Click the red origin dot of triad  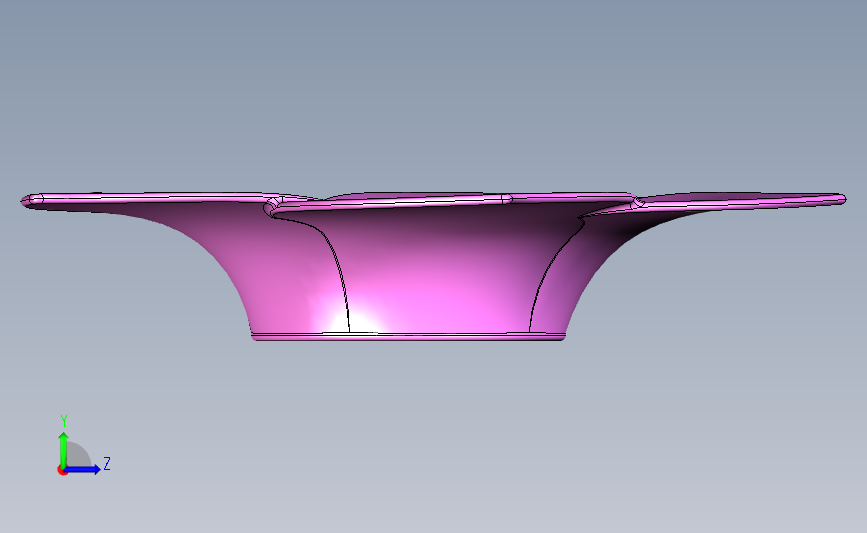(x=62, y=471)
